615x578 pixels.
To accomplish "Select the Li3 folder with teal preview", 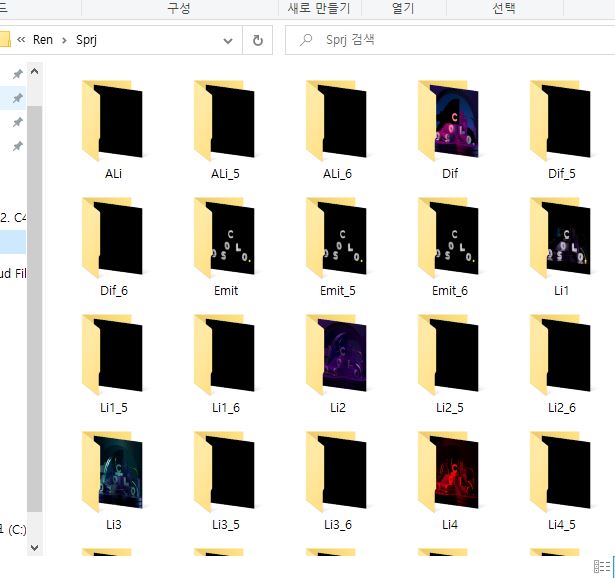I will click(113, 474).
